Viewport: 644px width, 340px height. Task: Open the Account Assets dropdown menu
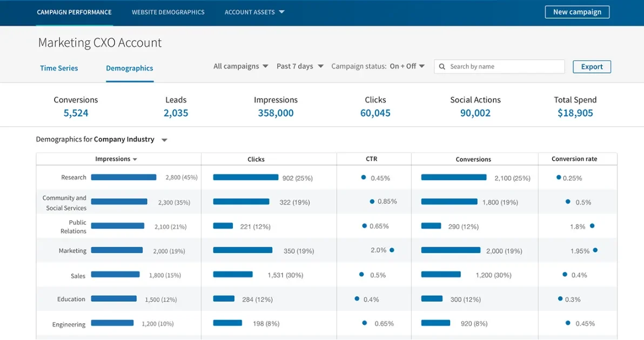tap(254, 12)
